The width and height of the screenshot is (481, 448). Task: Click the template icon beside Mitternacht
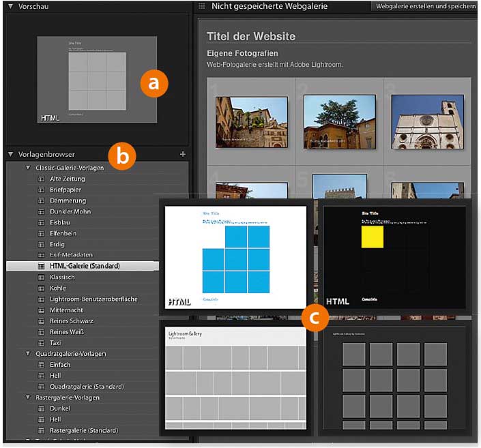pos(40,310)
